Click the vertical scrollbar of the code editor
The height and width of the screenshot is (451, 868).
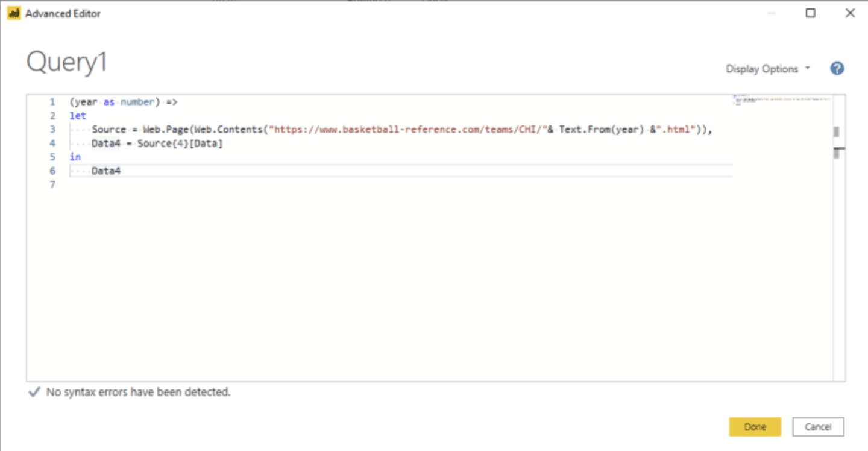(838, 241)
